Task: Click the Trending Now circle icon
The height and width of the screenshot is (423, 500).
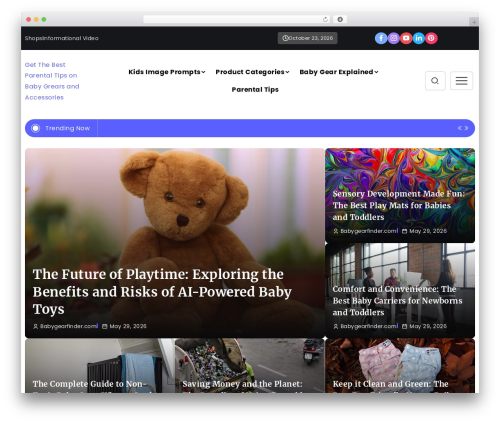Action: [36, 128]
